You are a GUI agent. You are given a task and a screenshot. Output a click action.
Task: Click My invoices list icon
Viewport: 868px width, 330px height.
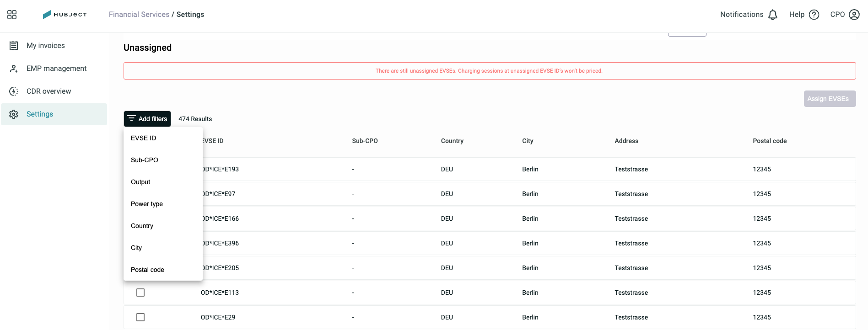coord(14,46)
